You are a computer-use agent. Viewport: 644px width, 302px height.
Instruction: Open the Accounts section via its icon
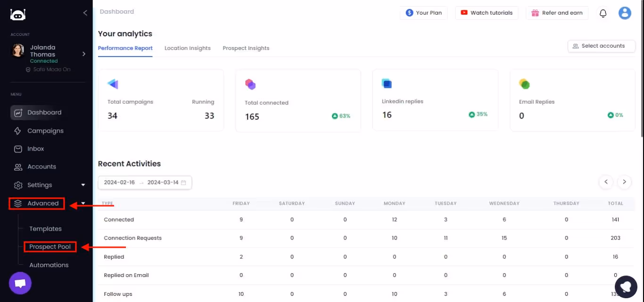click(17, 167)
